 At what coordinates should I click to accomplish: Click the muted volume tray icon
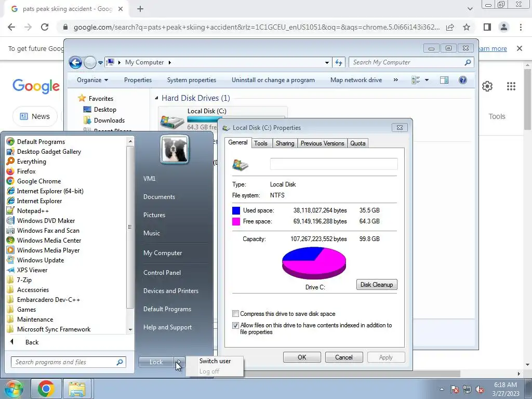[480, 389]
